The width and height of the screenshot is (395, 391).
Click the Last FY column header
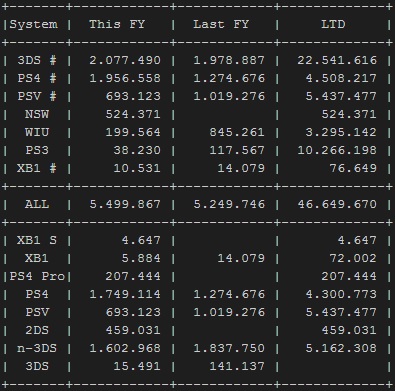(x=221, y=24)
